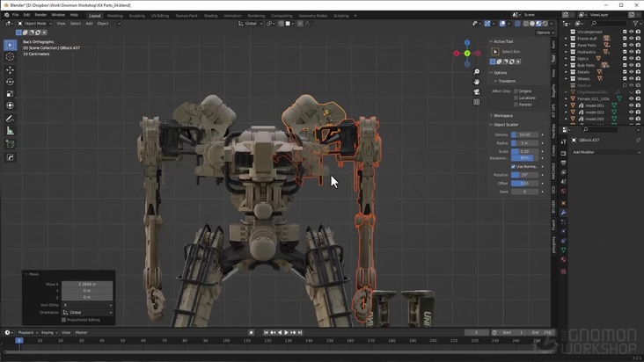This screenshot has height=362, width=644.
Task: Select the Measure tool
Action: click(x=11, y=131)
